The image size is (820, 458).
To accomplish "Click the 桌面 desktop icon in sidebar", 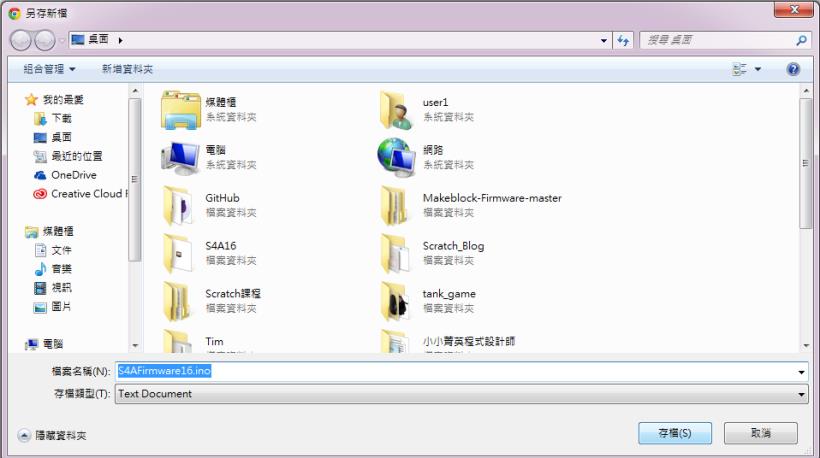I will [40, 138].
